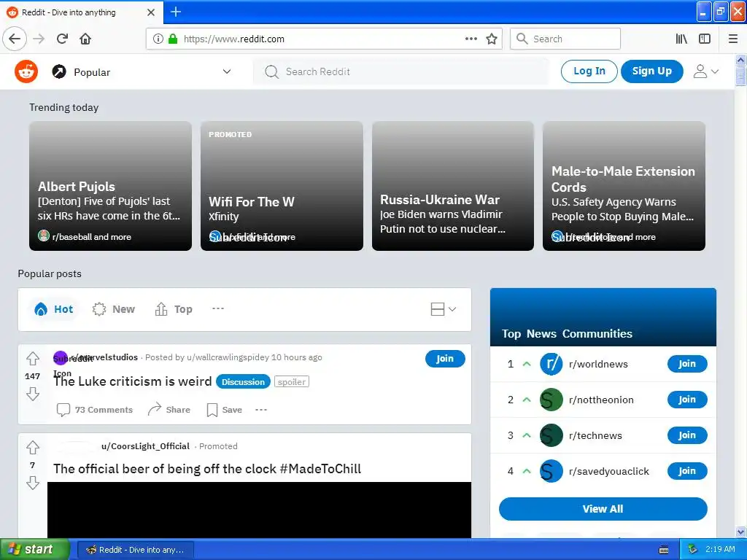The height and width of the screenshot is (560, 747).
Task: Open r/nottheonion community link
Action: point(601,400)
